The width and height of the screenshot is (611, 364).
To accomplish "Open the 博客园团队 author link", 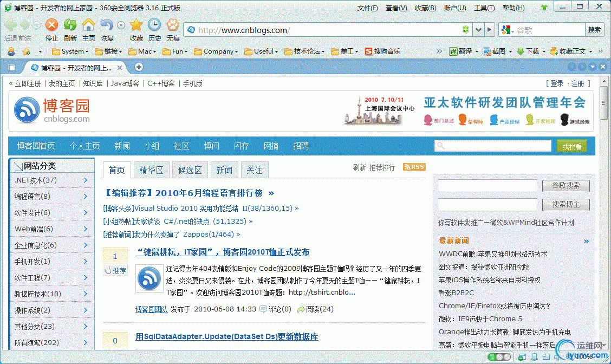I will pyautogui.click(x=151, y=309).
